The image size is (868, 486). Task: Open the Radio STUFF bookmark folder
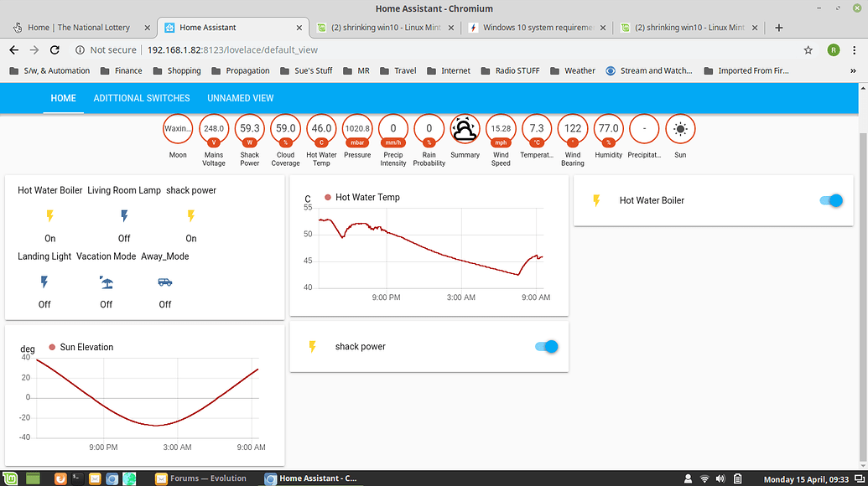tap(511, 70)
